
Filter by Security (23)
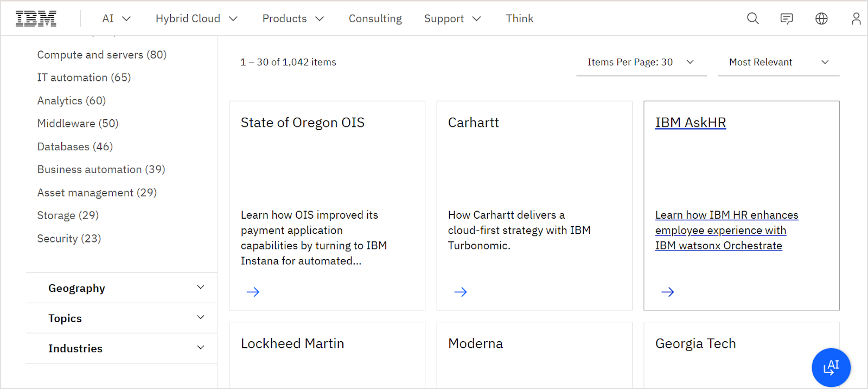69,239
